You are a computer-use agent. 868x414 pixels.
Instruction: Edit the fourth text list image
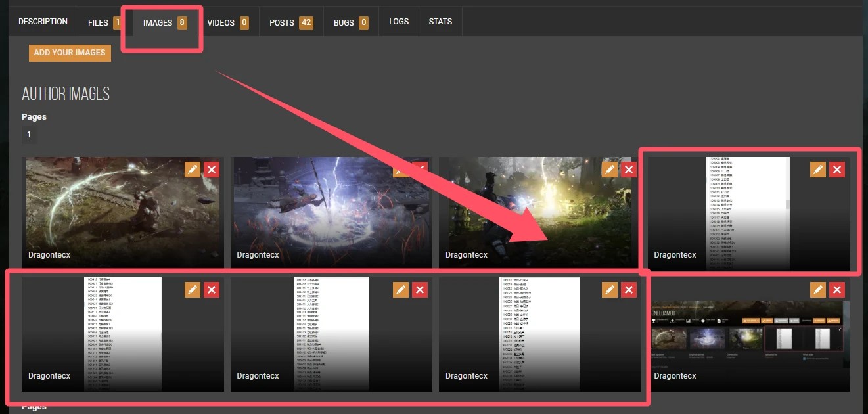pos(818,170)
